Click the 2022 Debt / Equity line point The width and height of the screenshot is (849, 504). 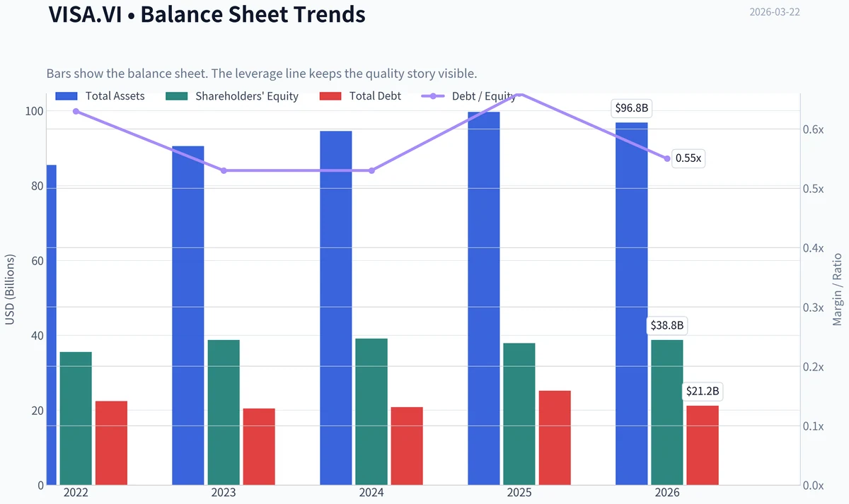pyautogui.click(x=76, y=111)
